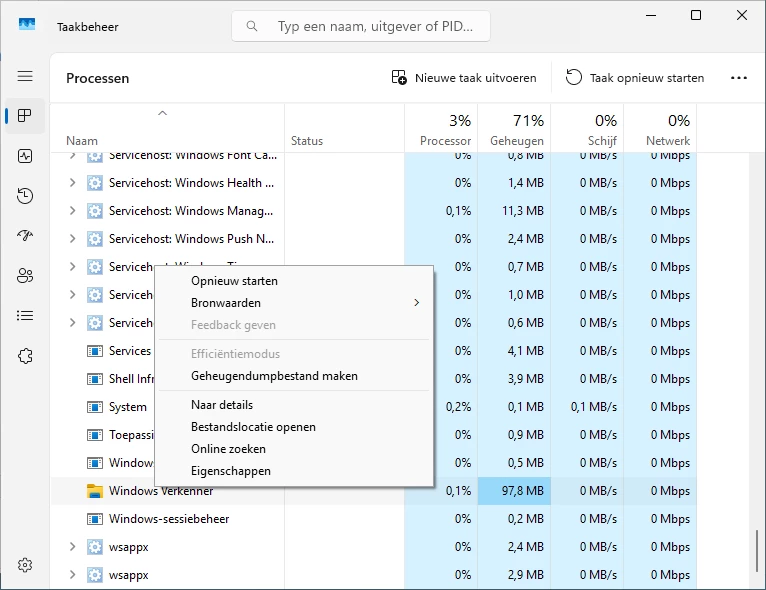Click Taak opnieuw starten button
The width and height of the screenshot is (766, 590).
[635, 78]
